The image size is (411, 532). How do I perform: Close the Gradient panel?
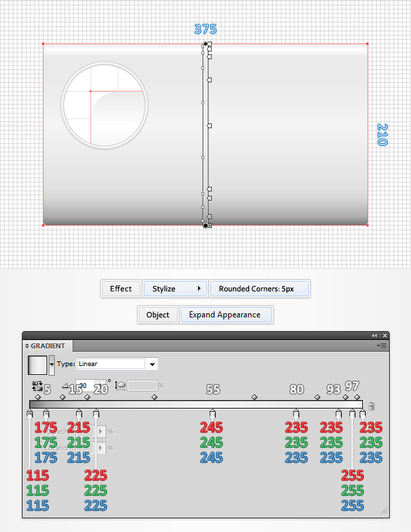pyautogui.click(x=385, y=335)
